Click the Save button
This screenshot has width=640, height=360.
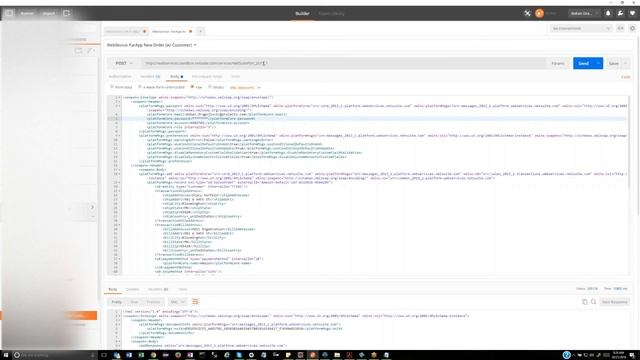click(613, 63)
